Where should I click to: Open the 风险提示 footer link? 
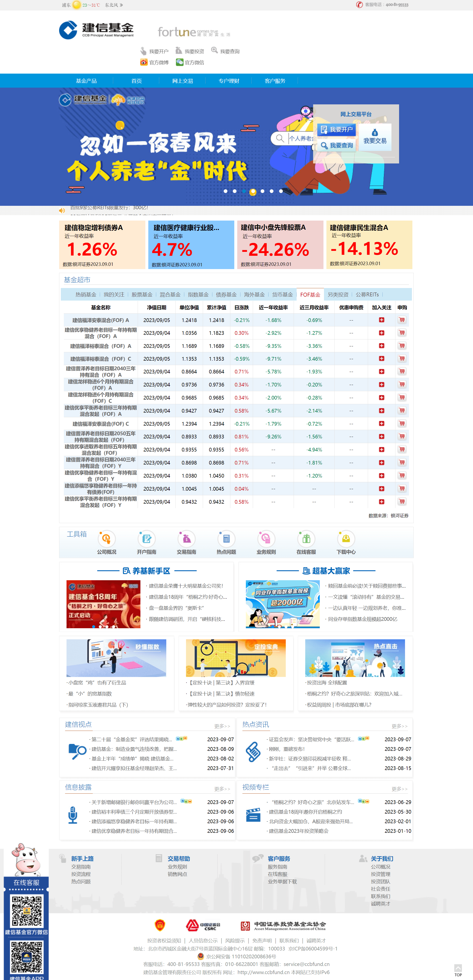tap(235, 940)
